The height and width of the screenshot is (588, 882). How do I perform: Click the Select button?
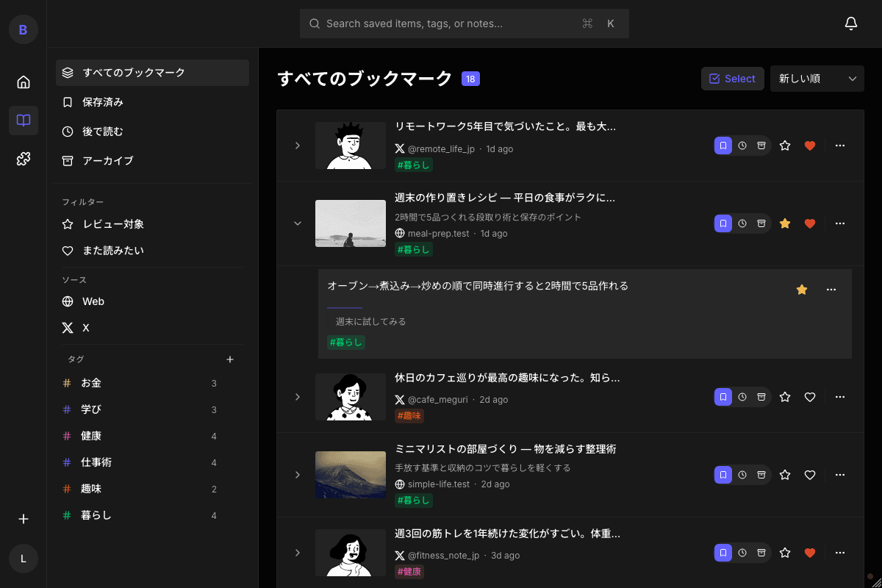click(732, 79)
